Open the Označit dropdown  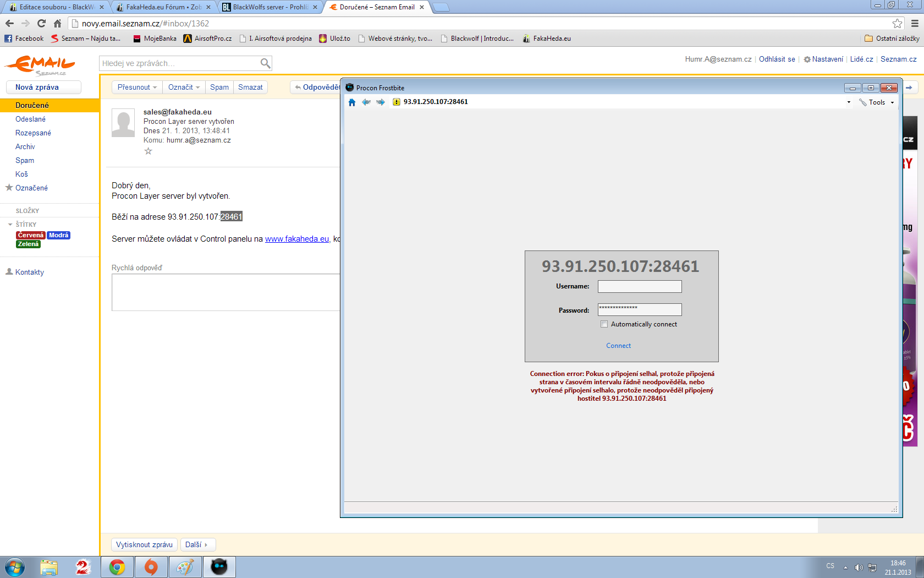coord(184,87)
